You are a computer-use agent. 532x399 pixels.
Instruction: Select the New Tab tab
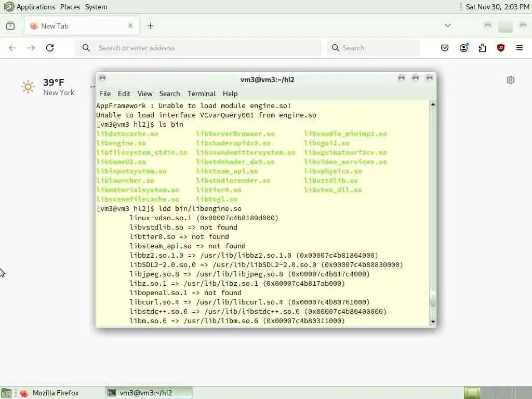click(x=82, y=26)
